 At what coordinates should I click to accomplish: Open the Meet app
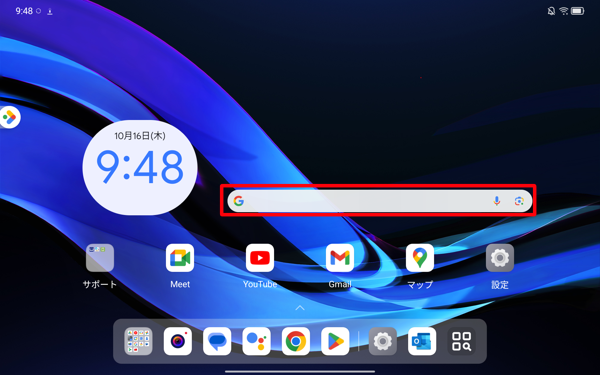(x=180, y=258)
